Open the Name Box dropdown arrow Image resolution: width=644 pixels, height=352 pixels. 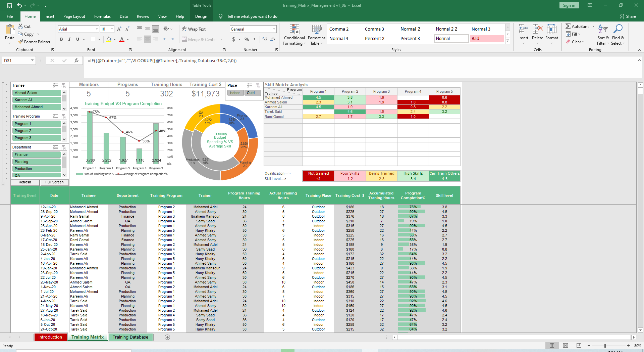point(32,60)
